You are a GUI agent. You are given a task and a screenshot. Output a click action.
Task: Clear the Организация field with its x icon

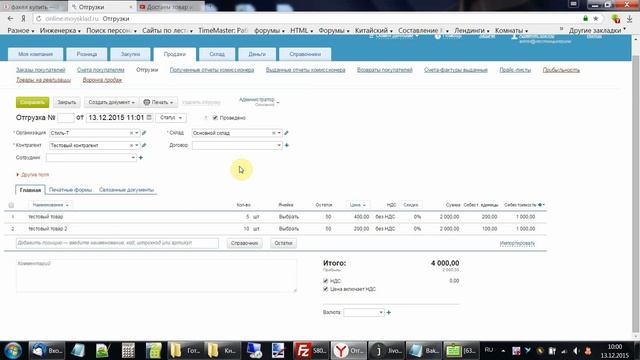point(131,133)
